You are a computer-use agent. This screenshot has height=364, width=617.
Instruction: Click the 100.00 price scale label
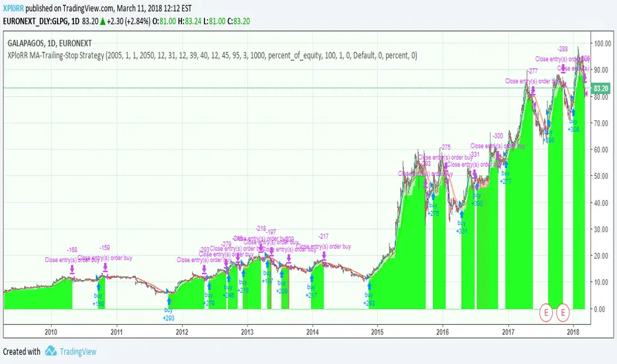point(602,44)
